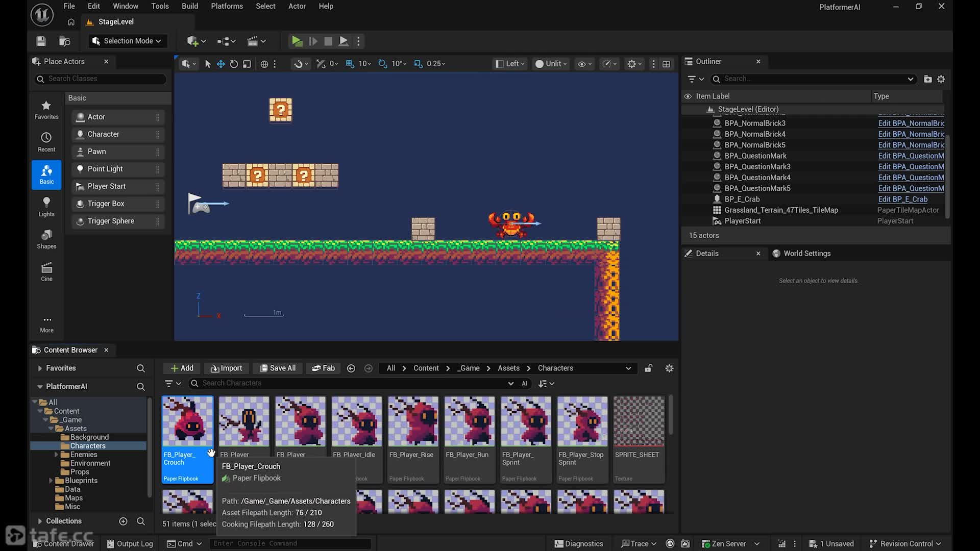Select the Shapes category in Place Actors

tap(46, 239)
